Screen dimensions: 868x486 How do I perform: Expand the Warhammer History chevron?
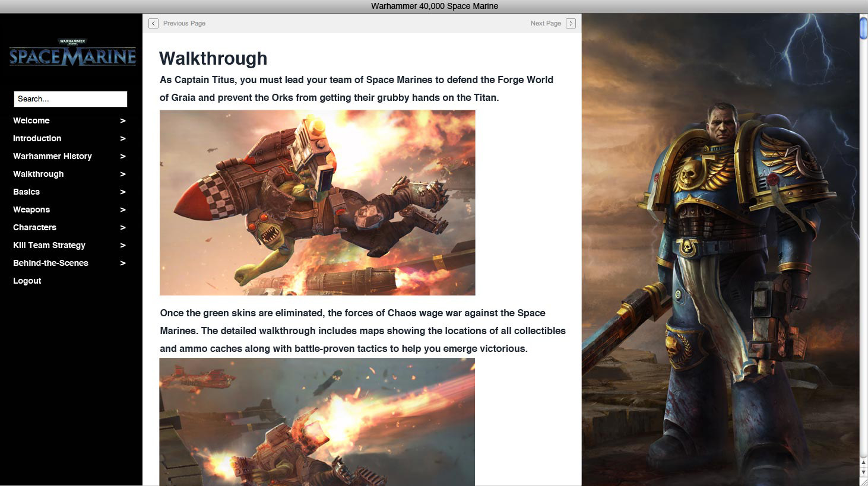tap(123, 156)
